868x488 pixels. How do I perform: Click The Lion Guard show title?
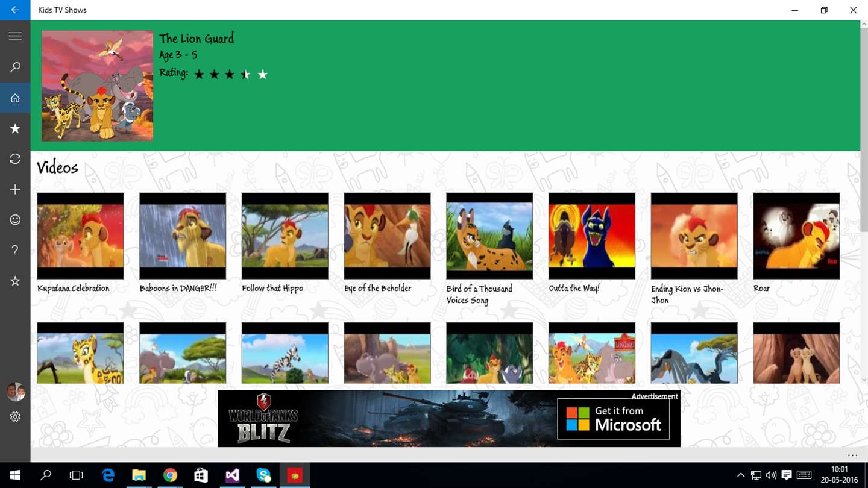(x=197, y=39)
